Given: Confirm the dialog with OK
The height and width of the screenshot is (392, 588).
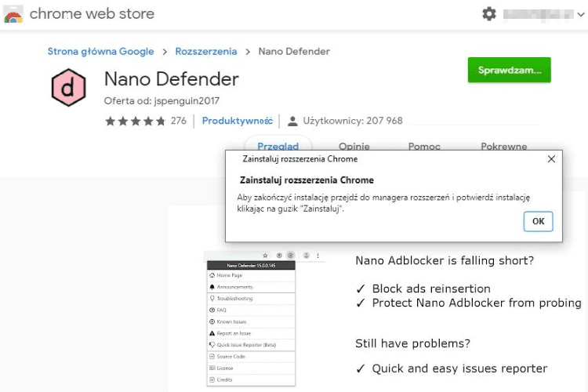Looking at the screenshot, I should [x=538, y=221].
